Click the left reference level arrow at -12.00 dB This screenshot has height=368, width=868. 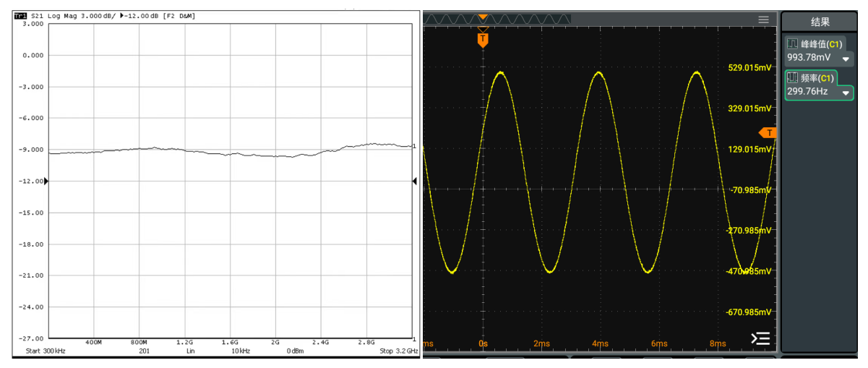tap(47, 181)
